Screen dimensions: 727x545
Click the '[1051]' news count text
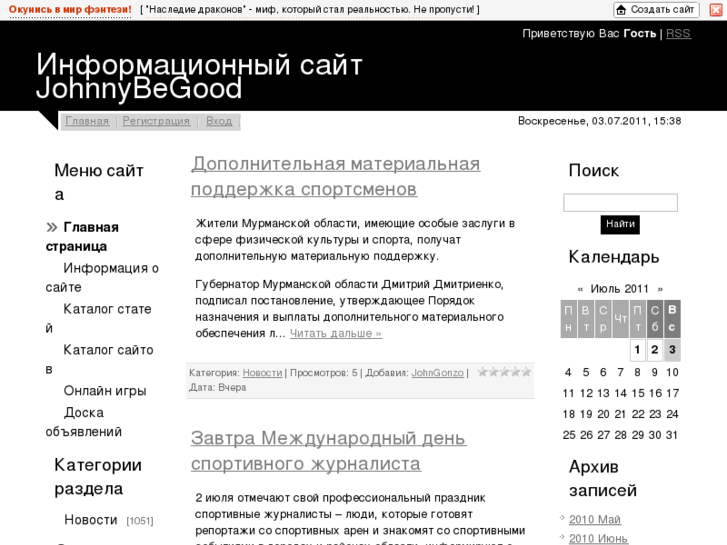click(140, 521)
